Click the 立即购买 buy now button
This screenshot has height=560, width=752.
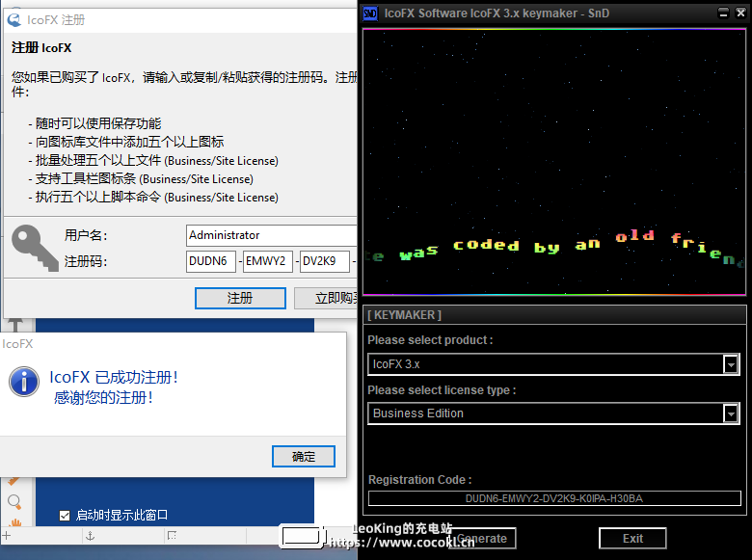point(326,298)
